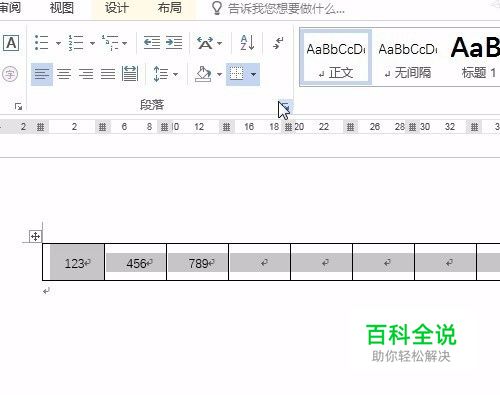Click the line spacing icon
The image size is (500, 395).
160,74
